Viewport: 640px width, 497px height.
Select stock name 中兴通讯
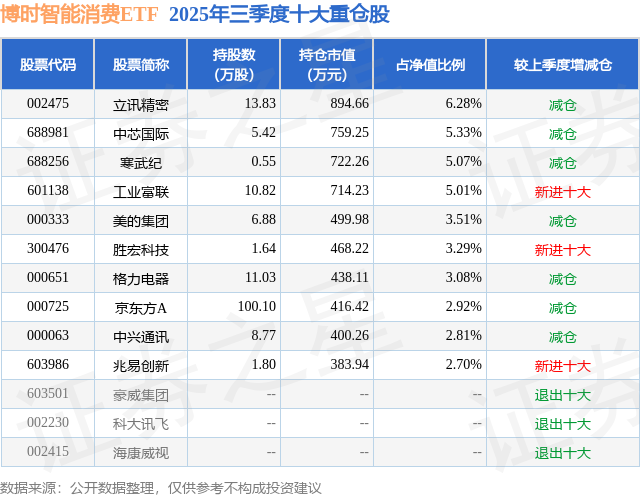[141, 337]
